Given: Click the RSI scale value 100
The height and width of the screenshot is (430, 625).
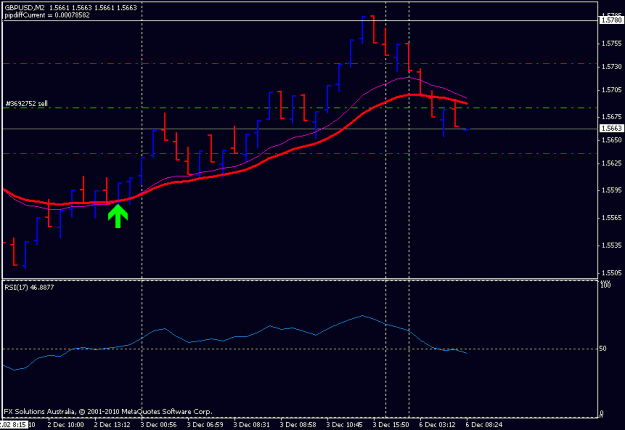Looking at the screenshot, I should pyautogui.click(x=605, y=286).
